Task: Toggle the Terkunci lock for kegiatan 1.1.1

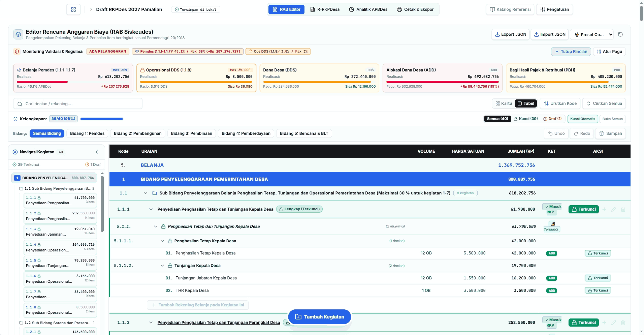Action: click(x=584, y=209)
